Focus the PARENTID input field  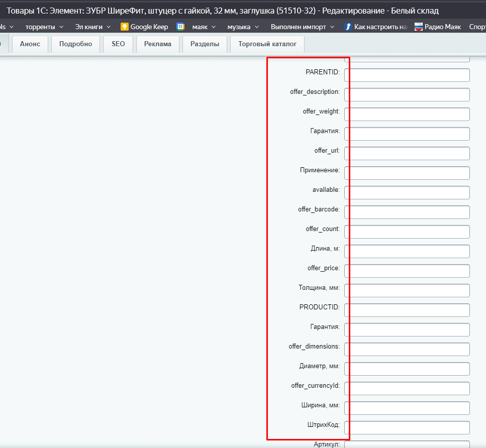pyautogui.click(x=407, y=75)
